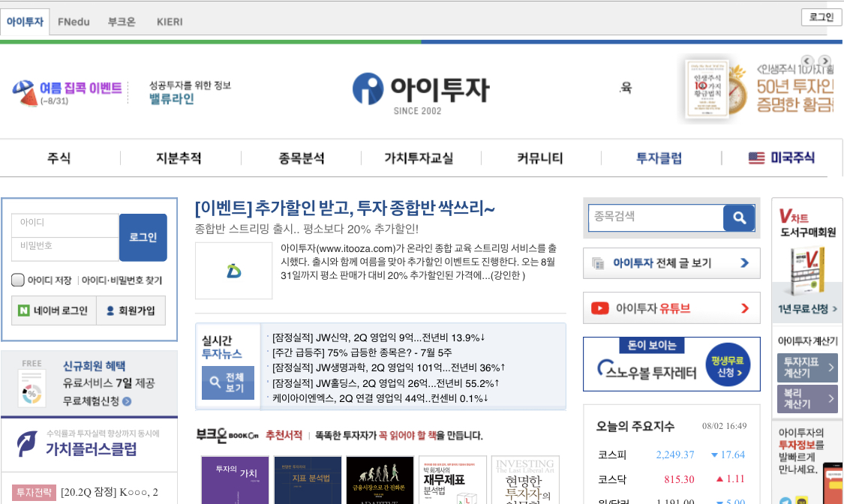
Task: Select the 아이투자 top tab
Action: click(x=25, y=22)
